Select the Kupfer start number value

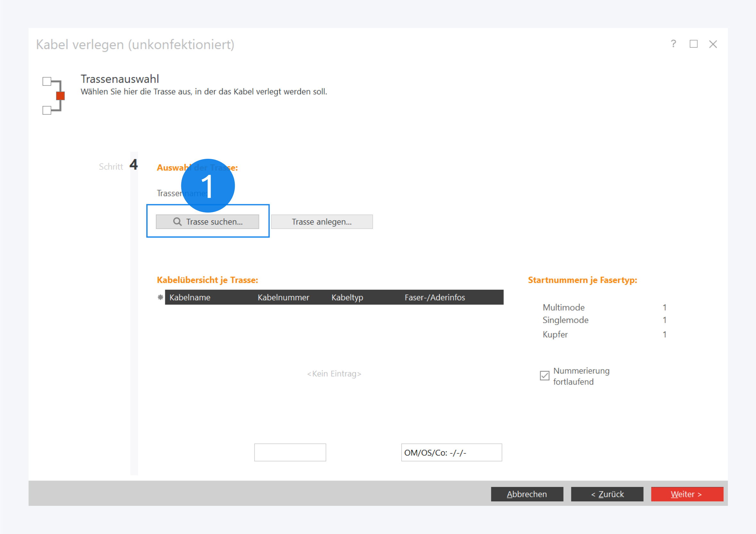pyautogui.click(x=664, y=334)
